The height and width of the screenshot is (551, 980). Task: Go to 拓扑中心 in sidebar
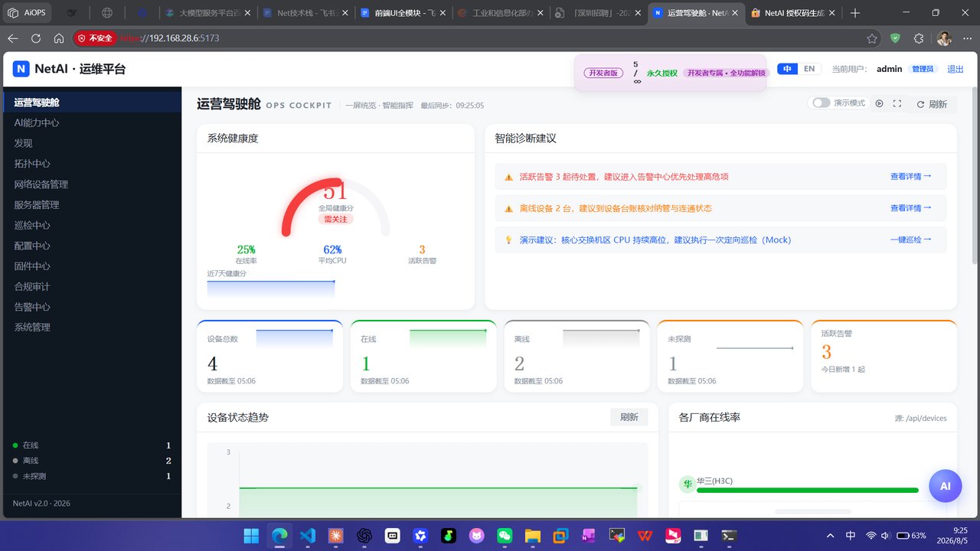click(91, 164)
